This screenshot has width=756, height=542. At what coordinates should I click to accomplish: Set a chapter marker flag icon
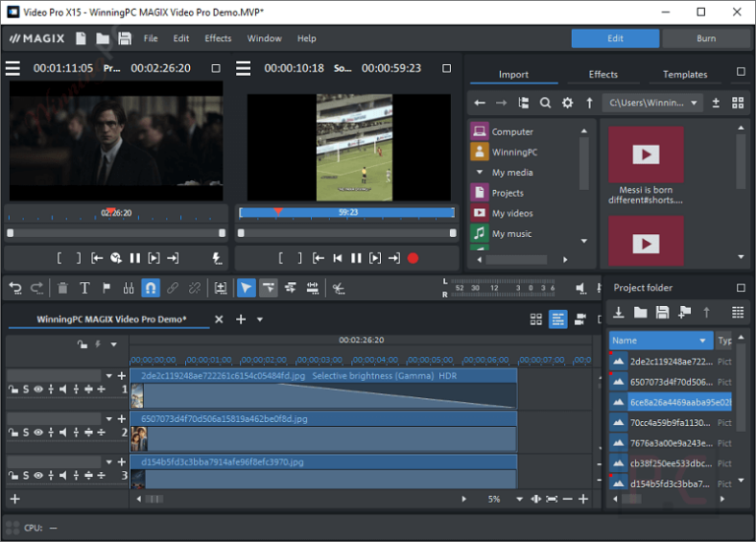pos(106,288)
